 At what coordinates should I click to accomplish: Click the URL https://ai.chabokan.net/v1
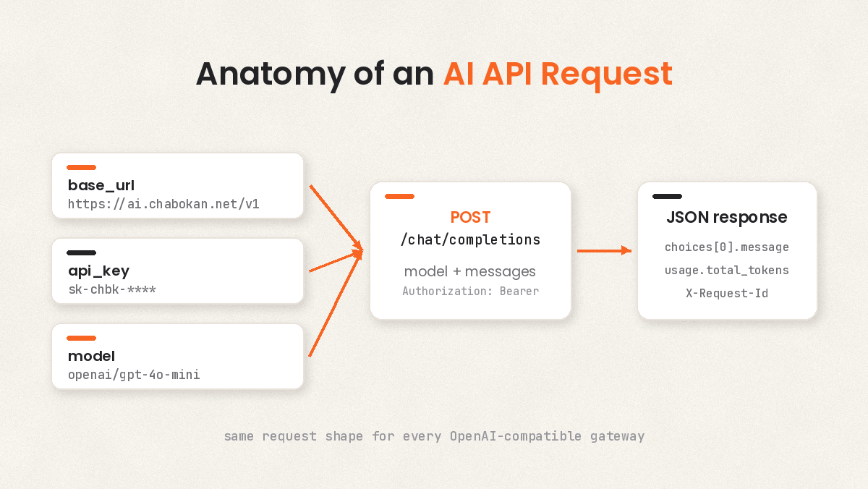tap(163, 204)
